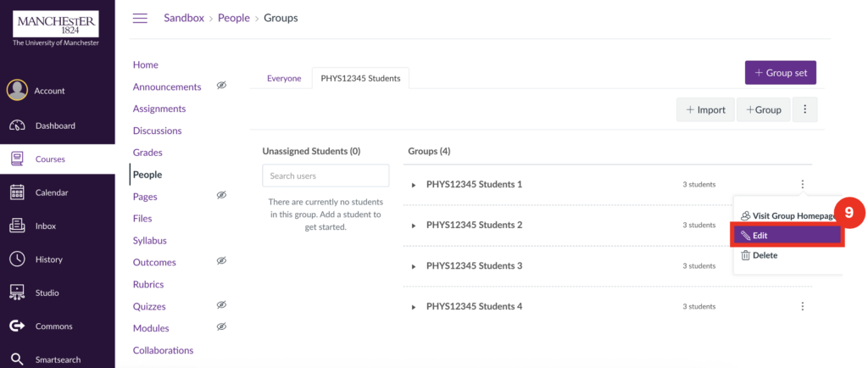Open the options menu for PHYS12345 Students 4
Image resolution: width=868 pixels, height=368 pixels.
[802, 306]
